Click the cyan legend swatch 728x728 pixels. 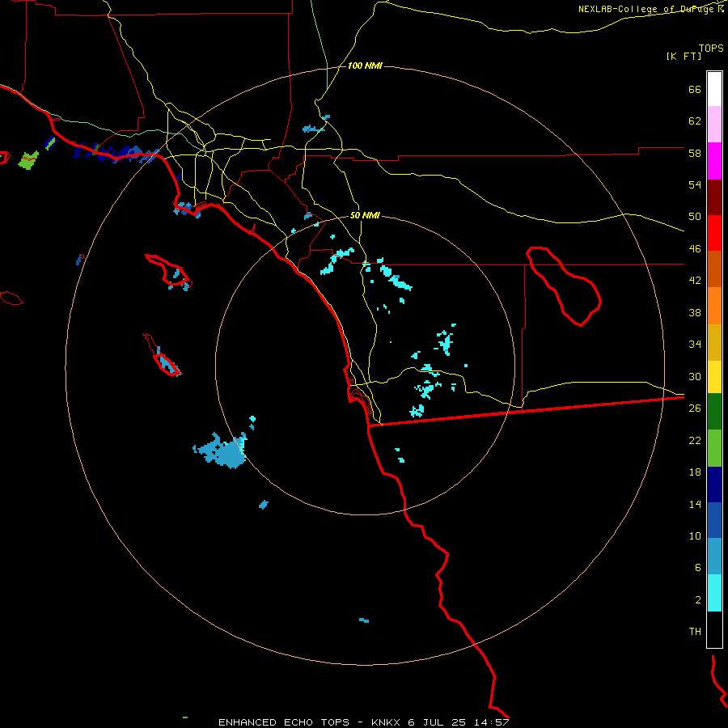[x=714, y=593]
